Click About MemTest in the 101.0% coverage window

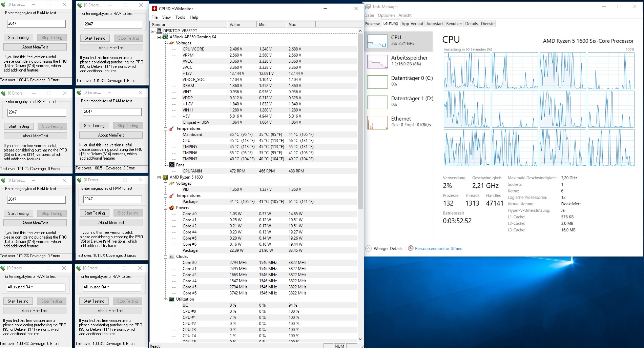[x=111, y=223]
